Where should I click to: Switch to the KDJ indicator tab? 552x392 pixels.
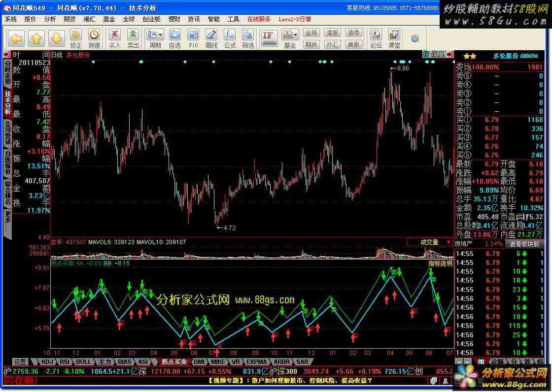[47, 362]
